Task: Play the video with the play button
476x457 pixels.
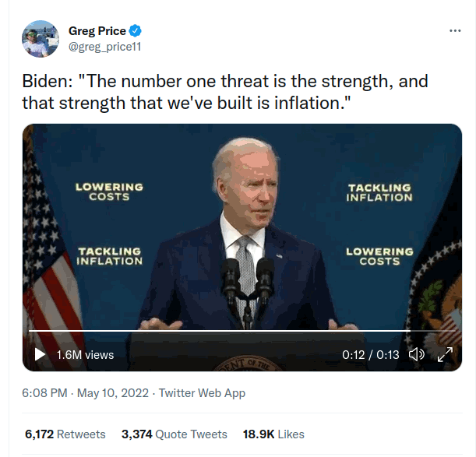Action: (40, 354)
